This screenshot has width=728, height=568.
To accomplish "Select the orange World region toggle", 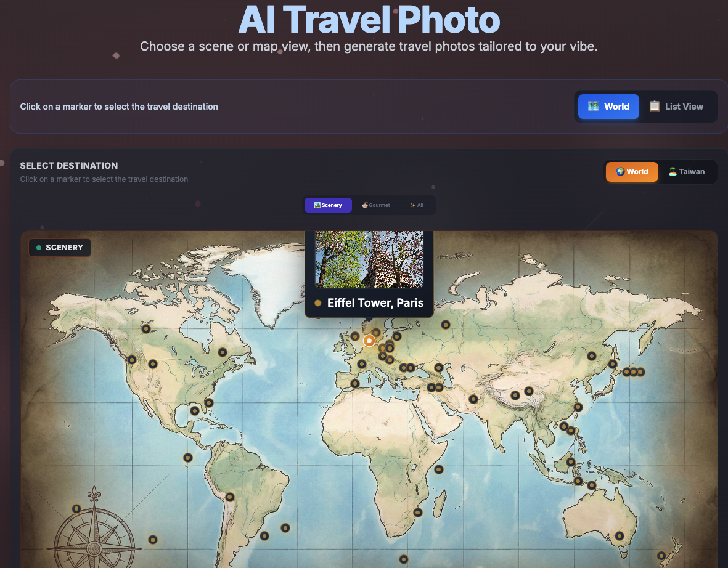I will [x=632, y=172].
